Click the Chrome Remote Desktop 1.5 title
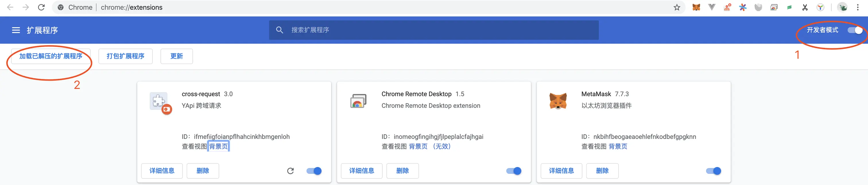Viewport: 868px width, 185px height. tap(423, 94)
